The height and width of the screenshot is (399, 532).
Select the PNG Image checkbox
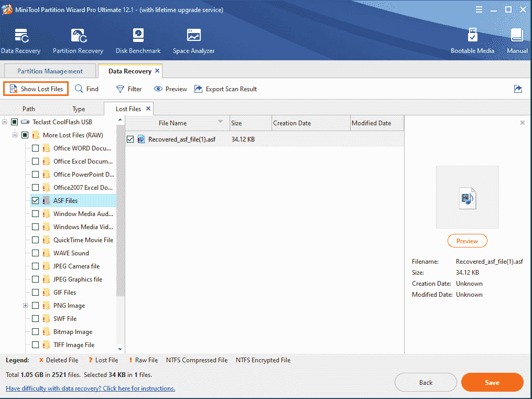pyautogui.click(x=35, y=305)
